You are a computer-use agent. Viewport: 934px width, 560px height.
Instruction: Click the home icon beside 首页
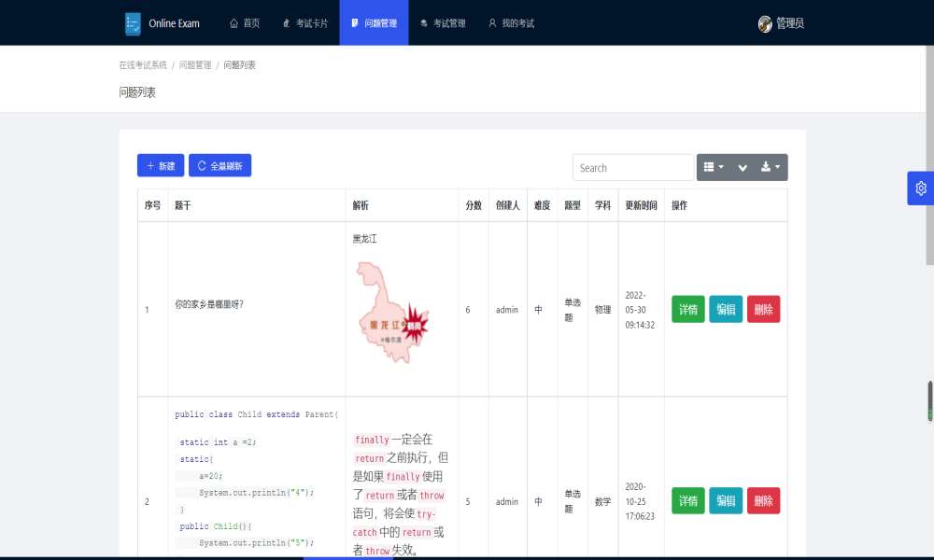click(233, 23)
